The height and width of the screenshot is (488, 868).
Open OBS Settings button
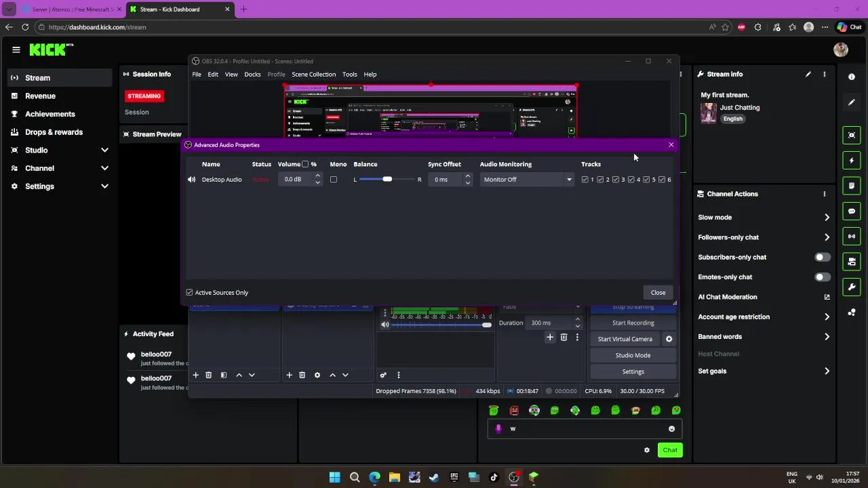[x=633, y=371]
